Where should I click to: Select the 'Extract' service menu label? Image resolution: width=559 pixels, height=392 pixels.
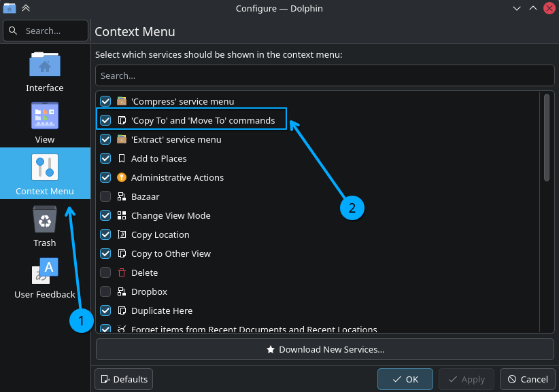[176, 139]
